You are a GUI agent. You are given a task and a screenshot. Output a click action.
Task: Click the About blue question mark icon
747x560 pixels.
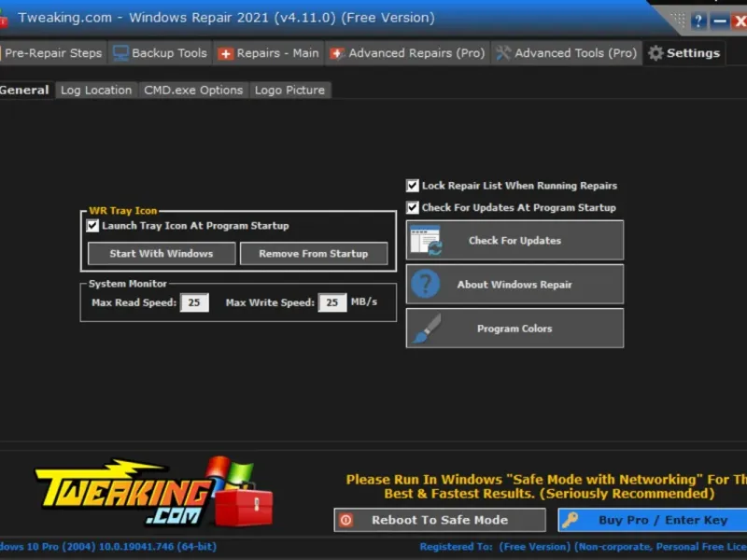[x=425, y=285]
